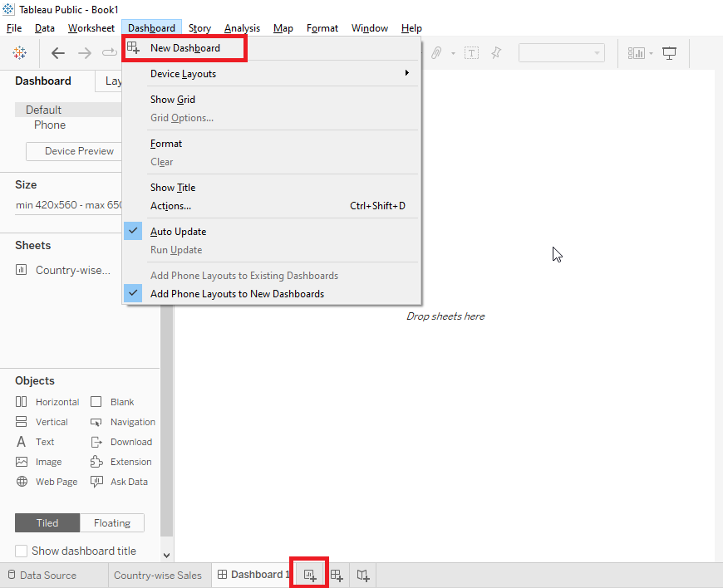Click the Country-wise sheet icon in Sheets list
Viewport: 723px width, 588px height.
(x=22, y=270)
